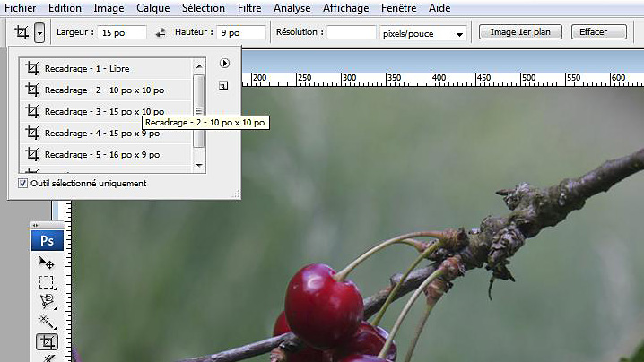
Task: Open the Fichier menu
Action: click(x=20, y=8)
